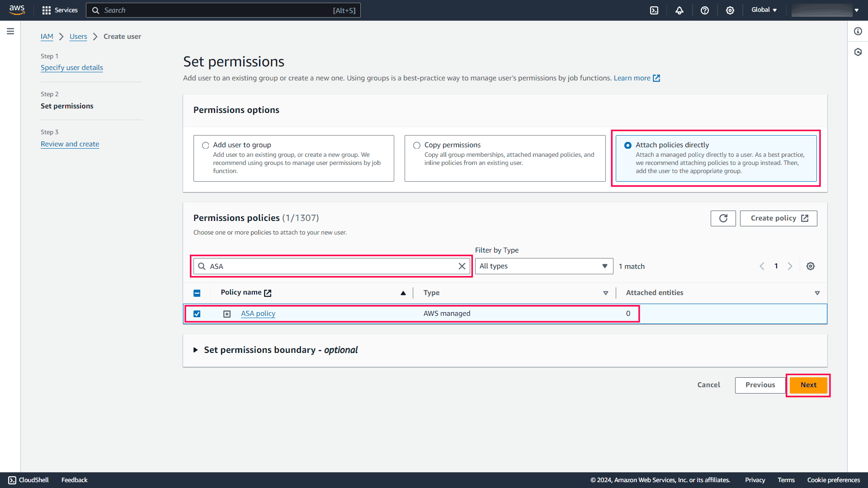Expand the ASA policy row details

pos(226,314)
